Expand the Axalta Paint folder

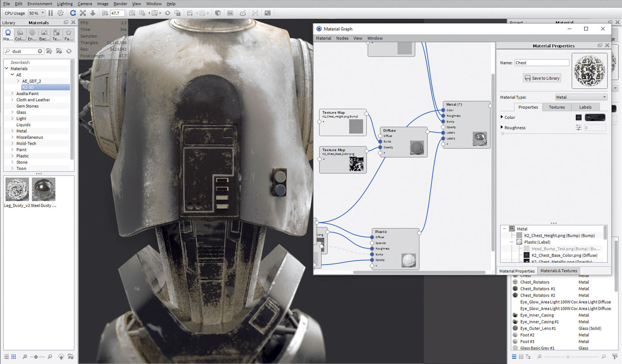click(x=12, y=94)
